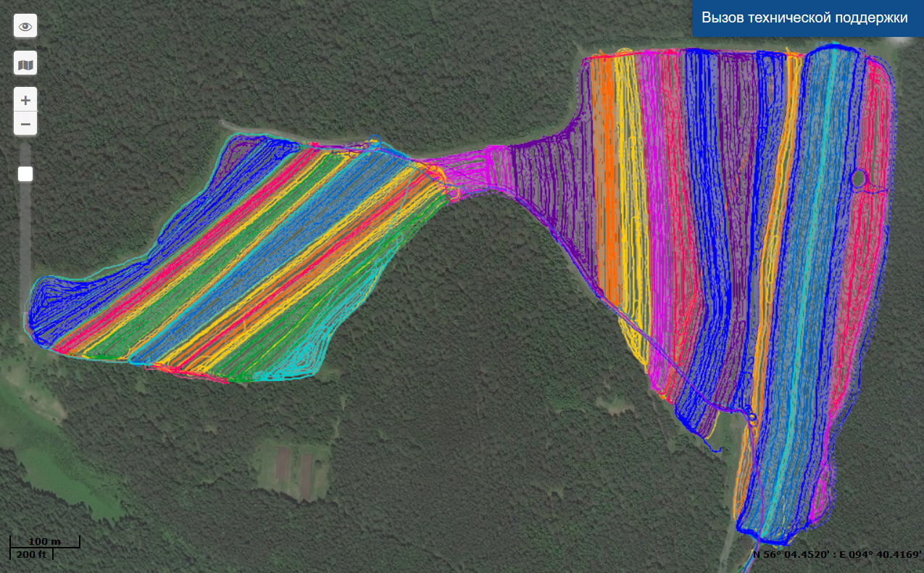This screenshot has height=573, width=924.
Task: Zoom in using the plus button
Action: (x=25, y=100)
